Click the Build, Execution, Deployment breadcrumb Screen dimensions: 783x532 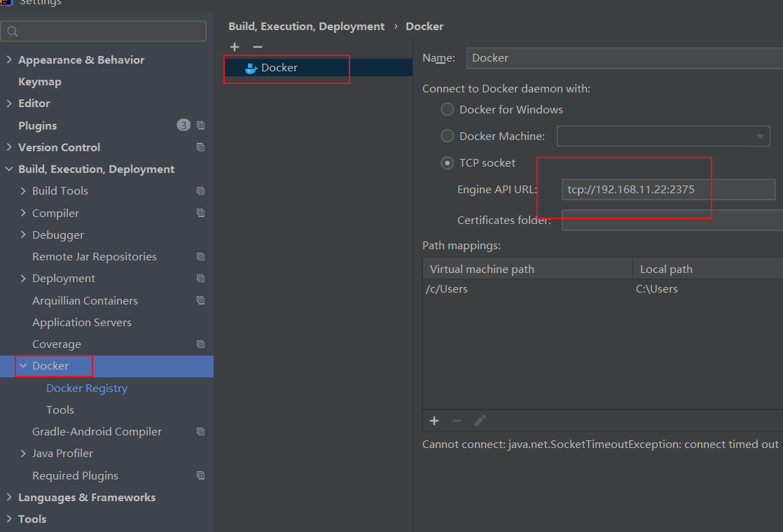306,26
